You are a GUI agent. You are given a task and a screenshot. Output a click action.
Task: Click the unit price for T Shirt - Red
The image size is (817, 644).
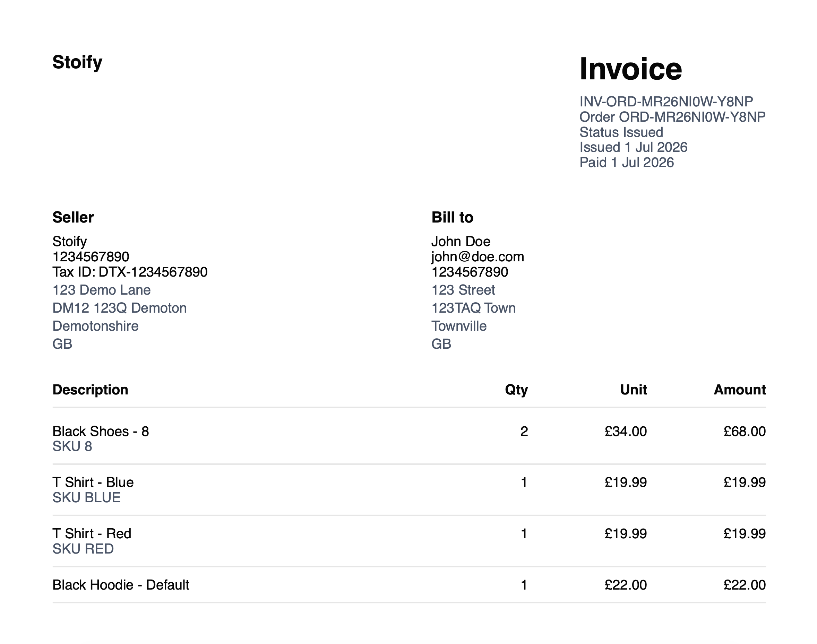click(x=625, y=534)
